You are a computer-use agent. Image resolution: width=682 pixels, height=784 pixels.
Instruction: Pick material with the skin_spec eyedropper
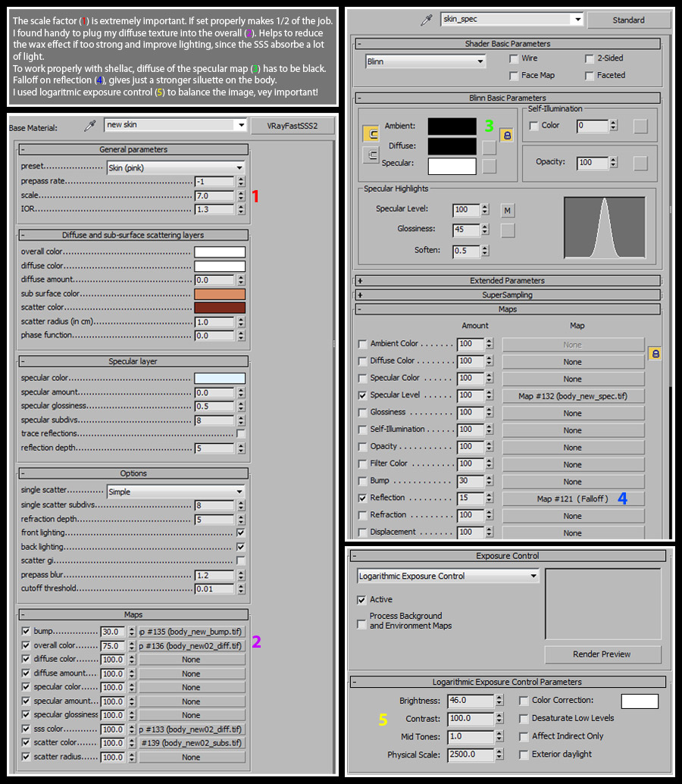tap(427, 20)
